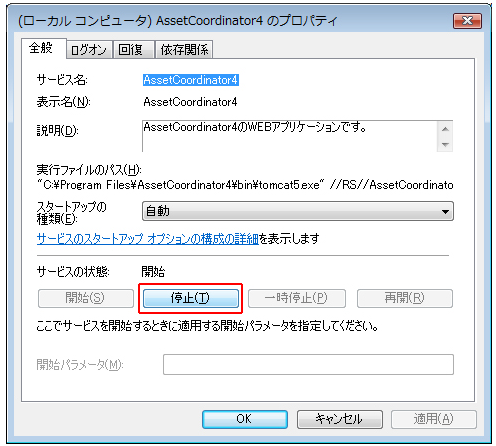Confirm the dialog with the OK button
This screenshot has height=446, width=496.
245,419
